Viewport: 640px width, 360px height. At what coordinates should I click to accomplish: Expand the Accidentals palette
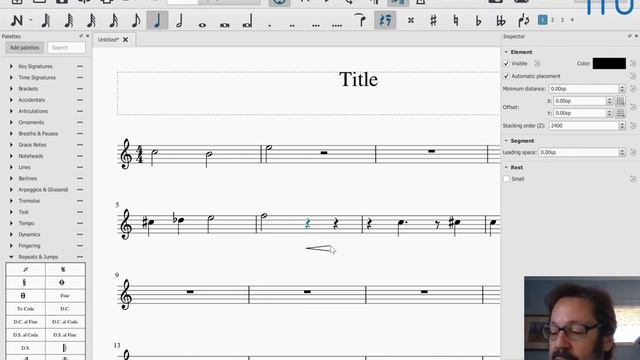pos(11,100)
